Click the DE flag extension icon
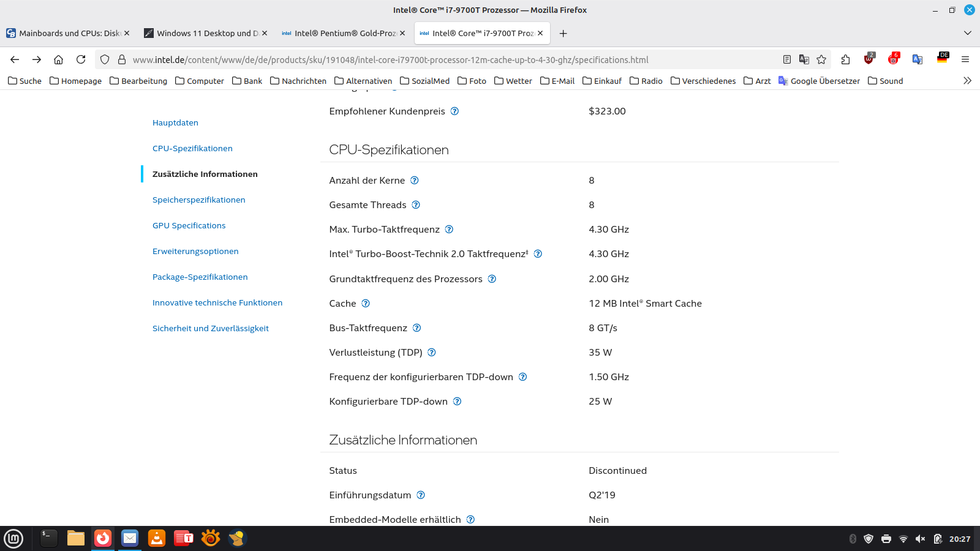The height and width of the screenshot is (551, 980). click(943, 58)
